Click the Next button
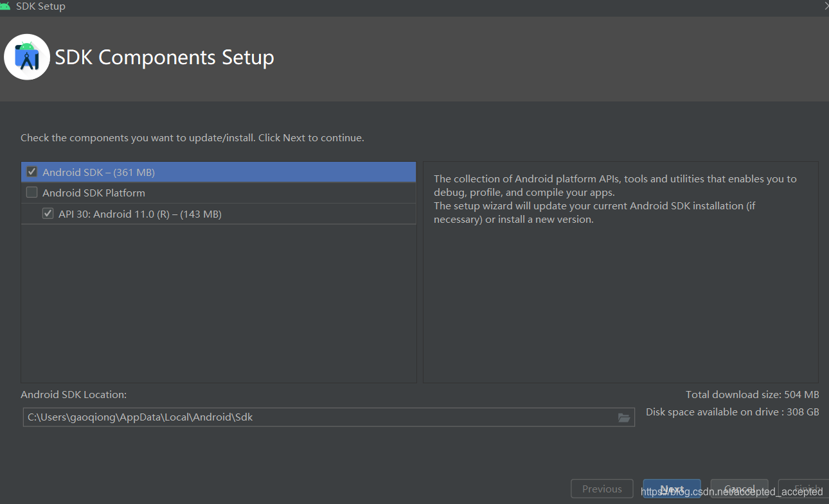Image resolution: width=829 pixels, height=504 pixels. pos(672,489)
